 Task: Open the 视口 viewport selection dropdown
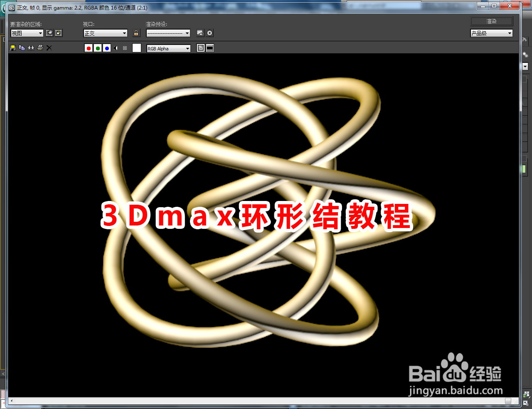pyautogui.click(x=105, y=33)
